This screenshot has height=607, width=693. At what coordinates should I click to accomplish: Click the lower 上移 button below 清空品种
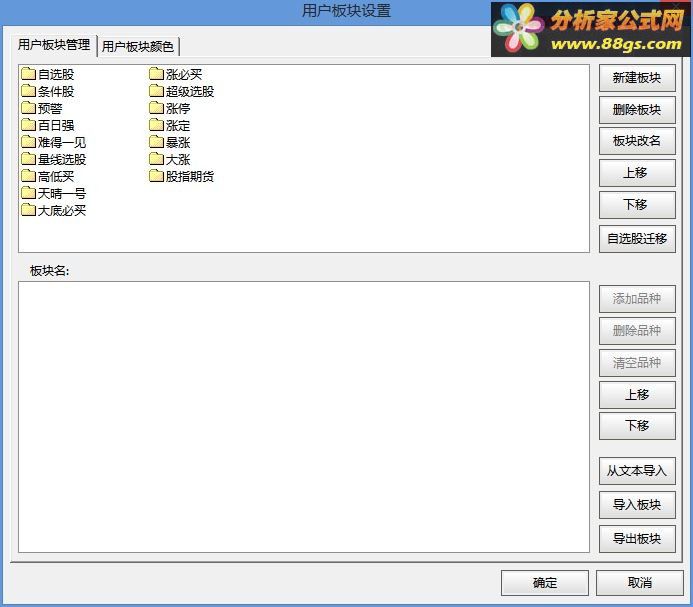click(x=637, y=394)
